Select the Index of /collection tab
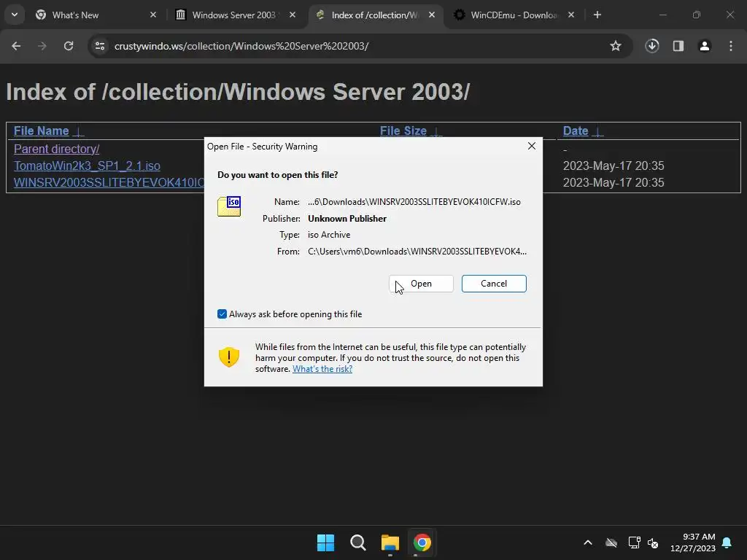This screenshot has width=747, height=560. click(374, 15)
